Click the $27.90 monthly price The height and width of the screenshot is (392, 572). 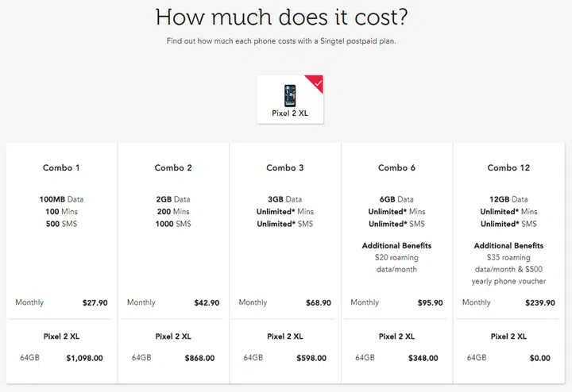[95, 303]
